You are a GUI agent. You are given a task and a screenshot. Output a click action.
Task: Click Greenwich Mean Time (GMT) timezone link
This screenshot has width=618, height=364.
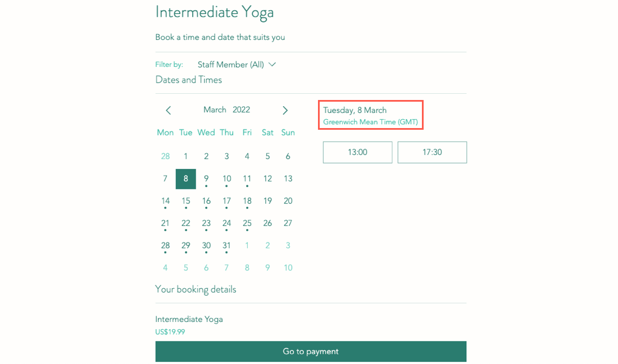pyautogui.click(x=370, y=122)
